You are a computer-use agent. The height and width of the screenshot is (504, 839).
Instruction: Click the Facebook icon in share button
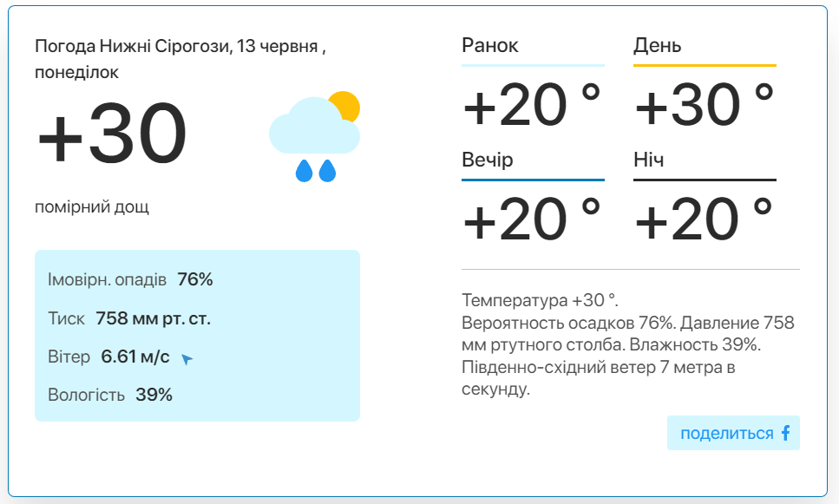pyautogui.click(x=785, y=433)
